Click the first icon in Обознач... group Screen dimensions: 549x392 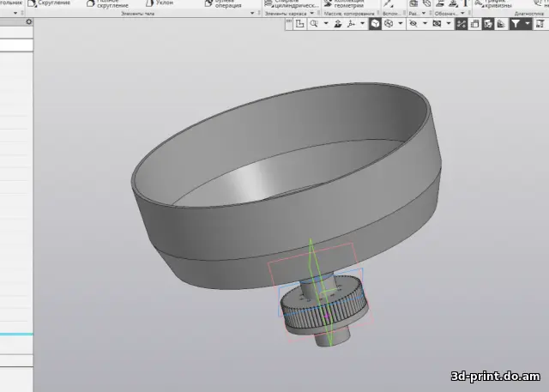click(440, 3)
